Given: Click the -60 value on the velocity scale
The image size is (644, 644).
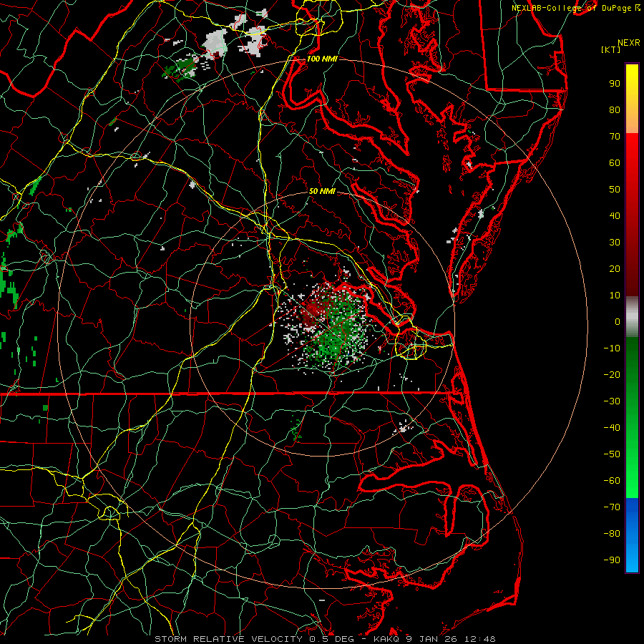Looking at the screenshot, I should [612, 481].
